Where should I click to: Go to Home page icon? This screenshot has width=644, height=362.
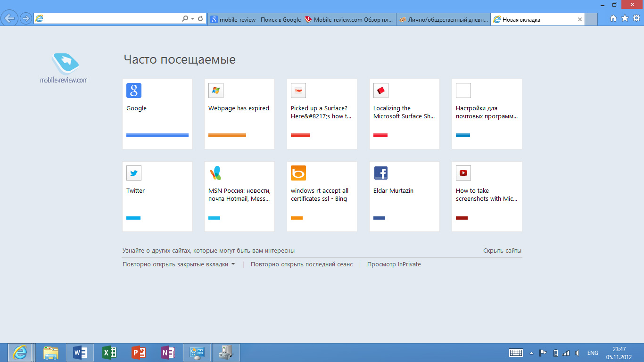[x=613, y=18]
